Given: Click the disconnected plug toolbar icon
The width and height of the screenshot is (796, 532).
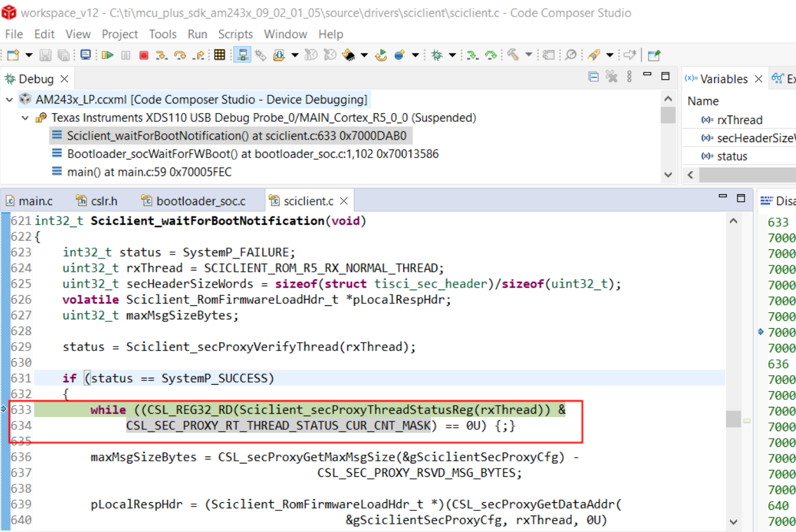Looking at the screenshot, I should pos(261,55).
